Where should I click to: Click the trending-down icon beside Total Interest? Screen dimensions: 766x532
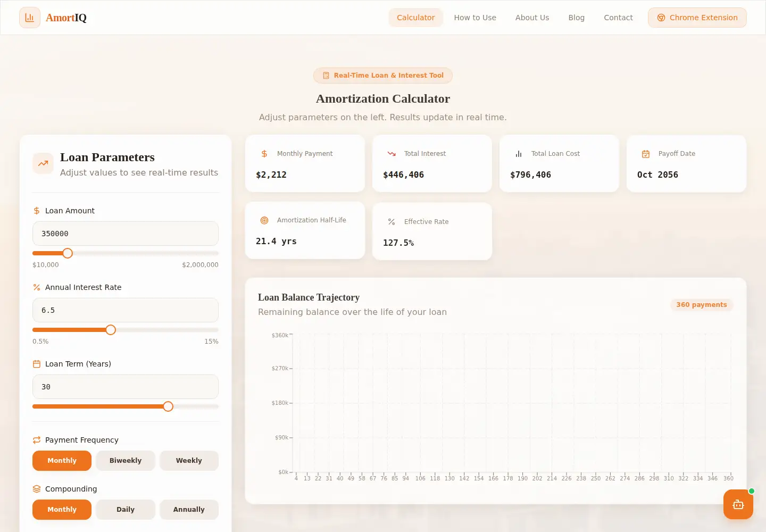pyautogui.click(x=392, y=154)
